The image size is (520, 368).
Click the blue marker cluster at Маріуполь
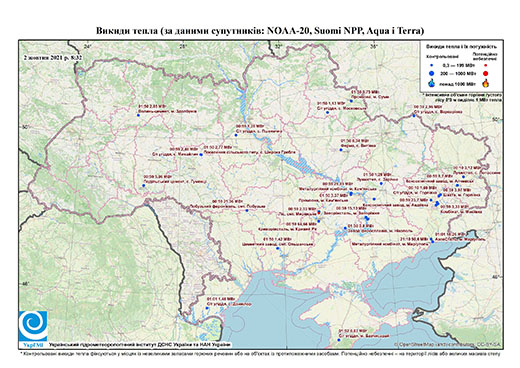432,240
